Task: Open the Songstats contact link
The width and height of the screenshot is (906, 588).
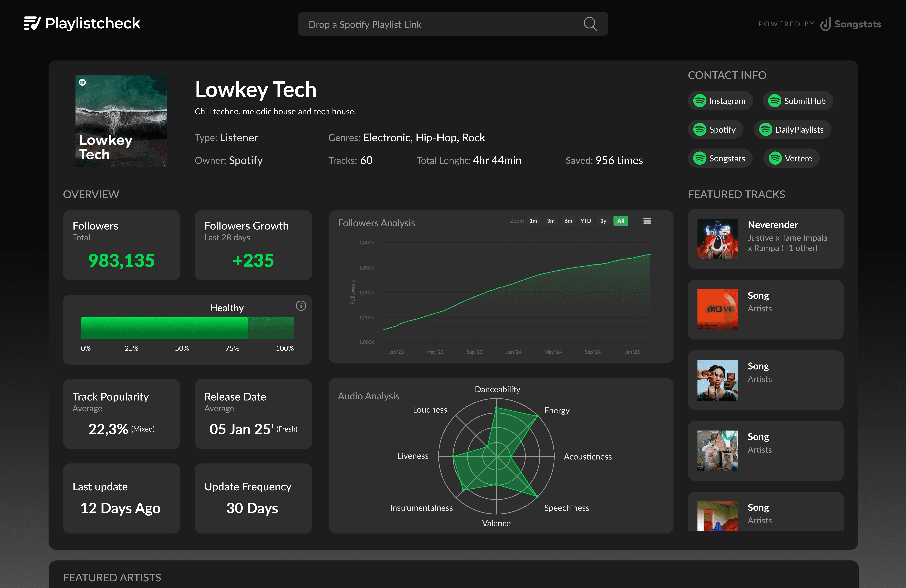Action: (x=720, y=158)
